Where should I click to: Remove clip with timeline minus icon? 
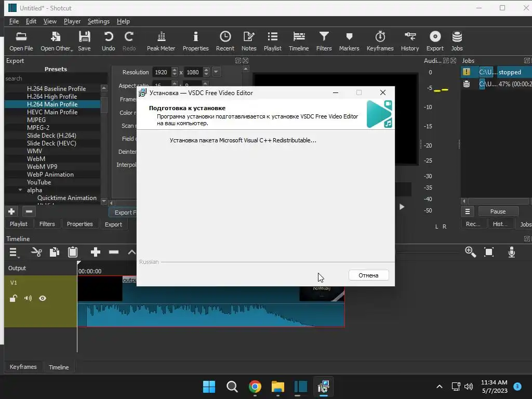click(114, 252)
